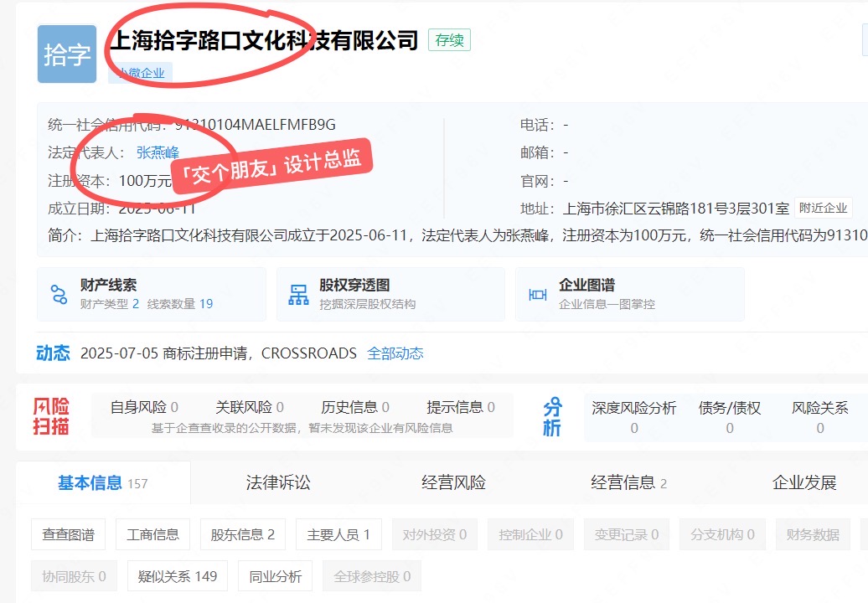Switch to the 法律诉讼 tab
This screenshot has width=868, height=603.
point(278,482)
